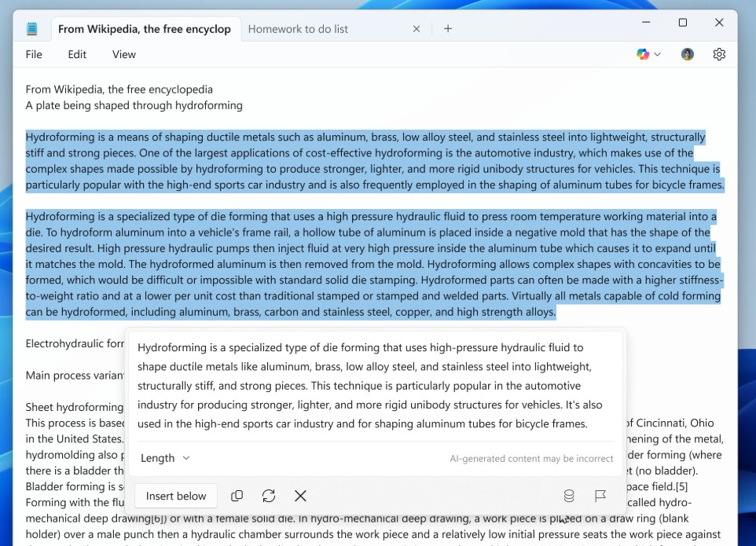756x546 pixels.
Task: Click the AI credits coin stack icon
Action: pos(569,496)
